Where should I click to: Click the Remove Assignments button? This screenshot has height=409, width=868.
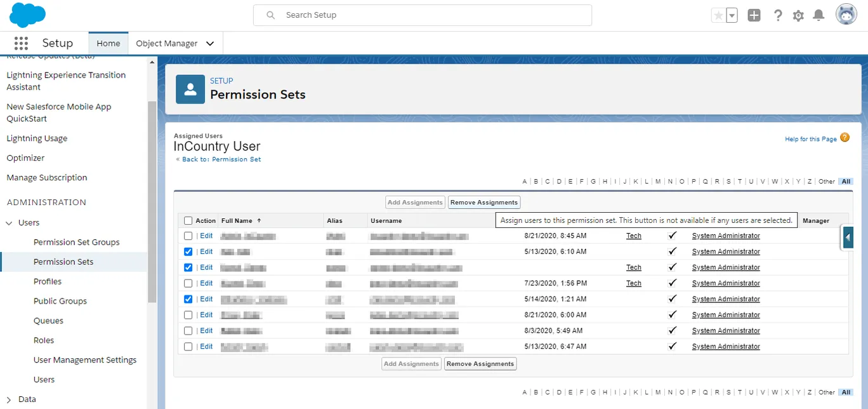[483, 202]
